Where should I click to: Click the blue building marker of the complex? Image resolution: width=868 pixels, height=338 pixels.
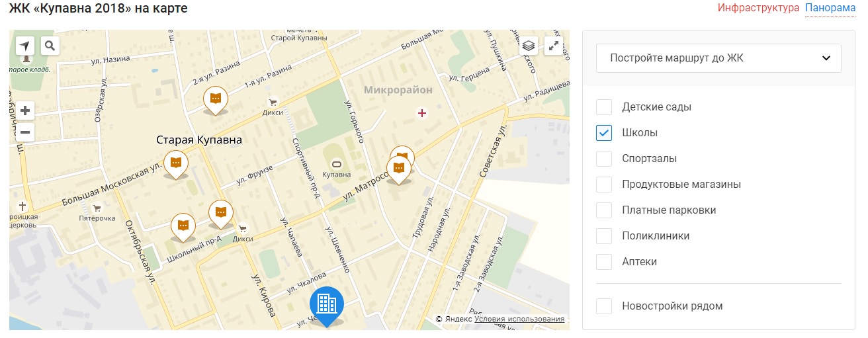coord(327,304)
